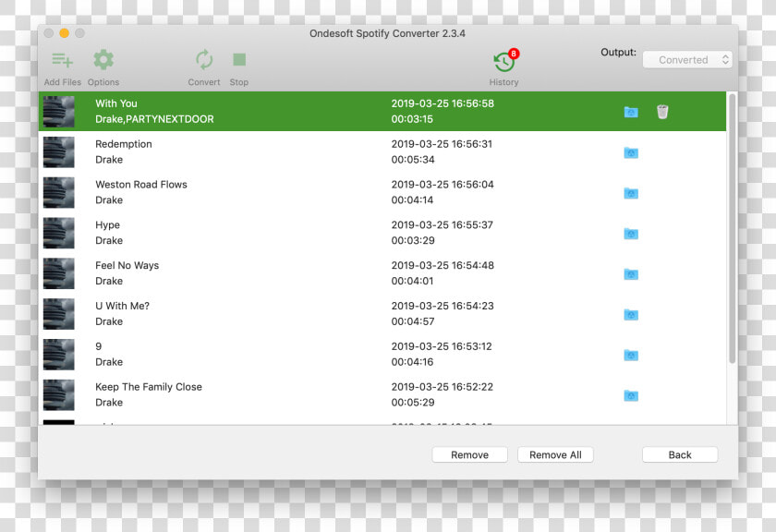Select album thumbnail for Keep The Family Close
The image size is (776, 532).
59,395
